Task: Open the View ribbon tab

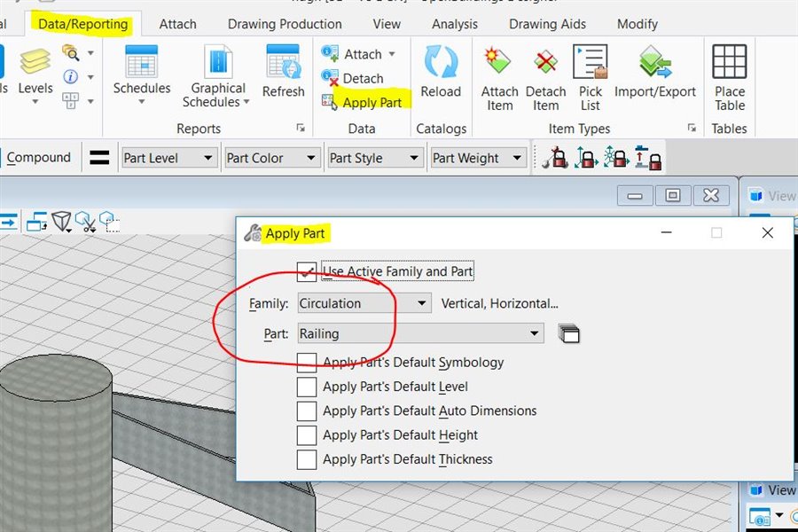Action: (387, 24)
